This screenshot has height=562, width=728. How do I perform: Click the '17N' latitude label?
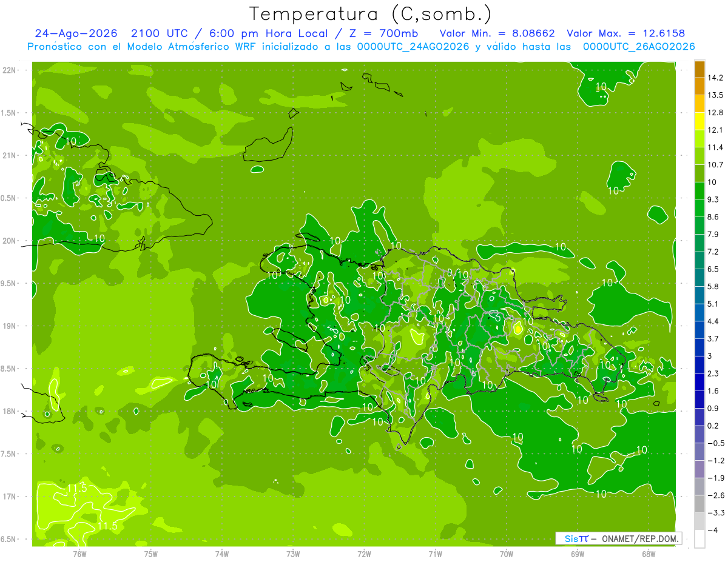click(9, 497)
